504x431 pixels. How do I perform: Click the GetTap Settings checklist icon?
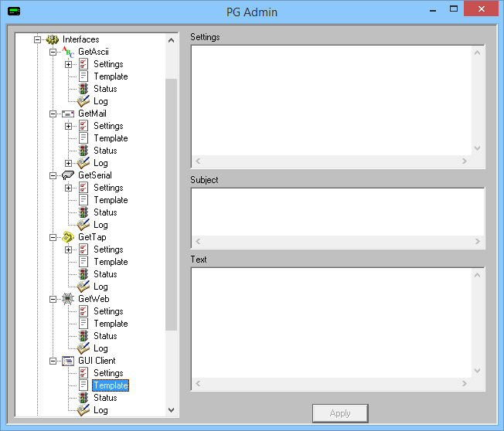coord(83,249)
